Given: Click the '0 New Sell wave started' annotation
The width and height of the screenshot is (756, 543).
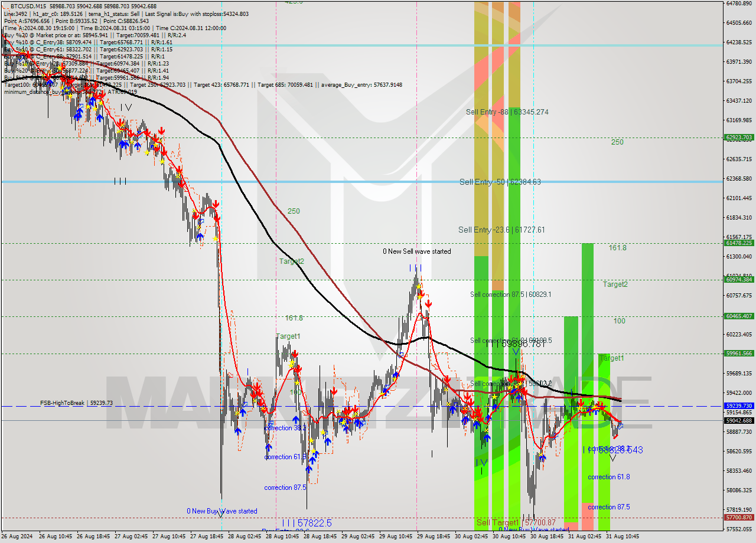Looking at the screenshot, I should click(x=417, y=251).
